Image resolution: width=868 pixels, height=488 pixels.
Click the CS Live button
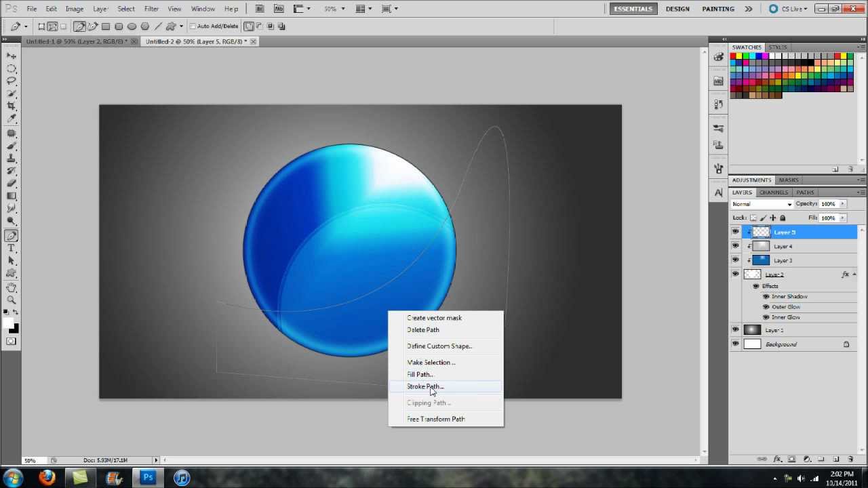787,9
